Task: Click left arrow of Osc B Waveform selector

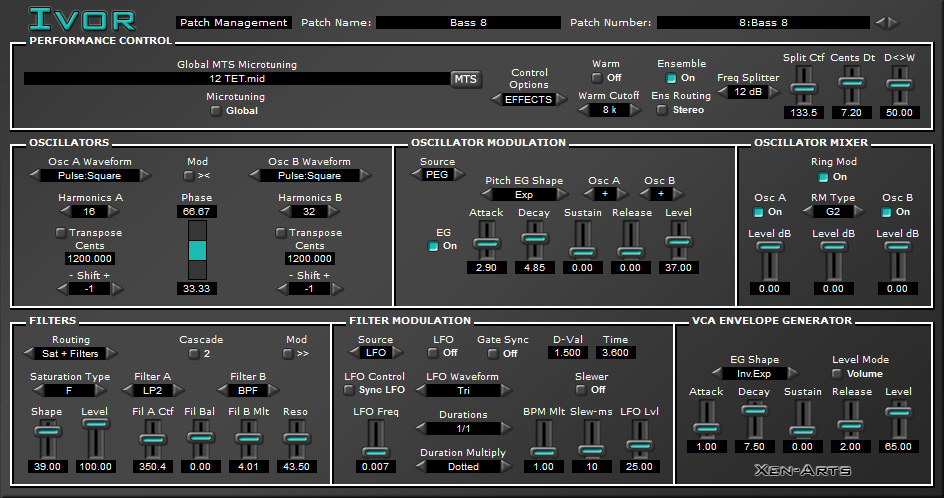Action: (x=255, y=176)
